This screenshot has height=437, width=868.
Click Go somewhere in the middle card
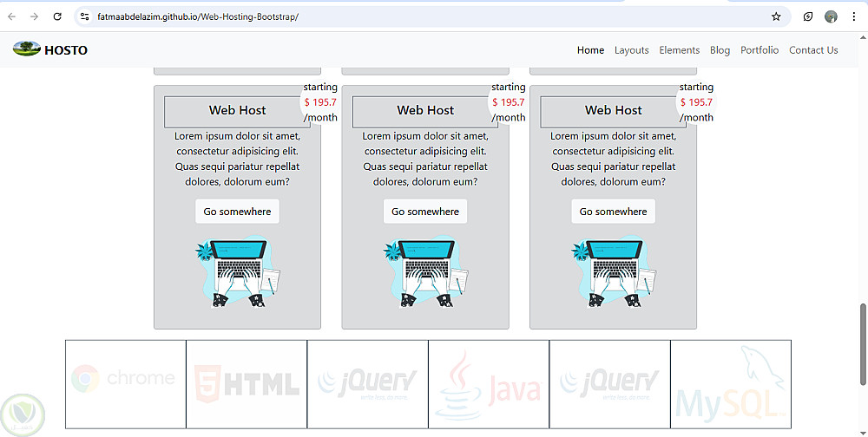(x=425, y=212)
